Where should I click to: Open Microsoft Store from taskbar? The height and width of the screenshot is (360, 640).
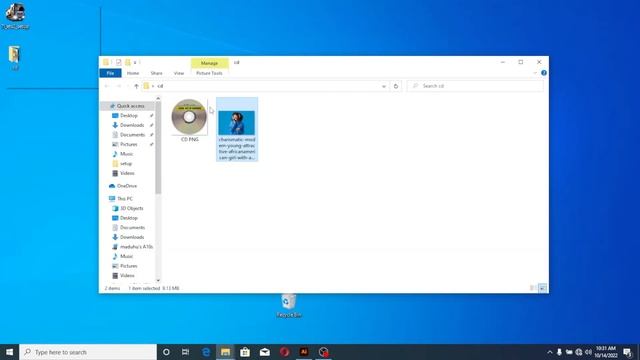pyautogui.click(x=245, y=352)
